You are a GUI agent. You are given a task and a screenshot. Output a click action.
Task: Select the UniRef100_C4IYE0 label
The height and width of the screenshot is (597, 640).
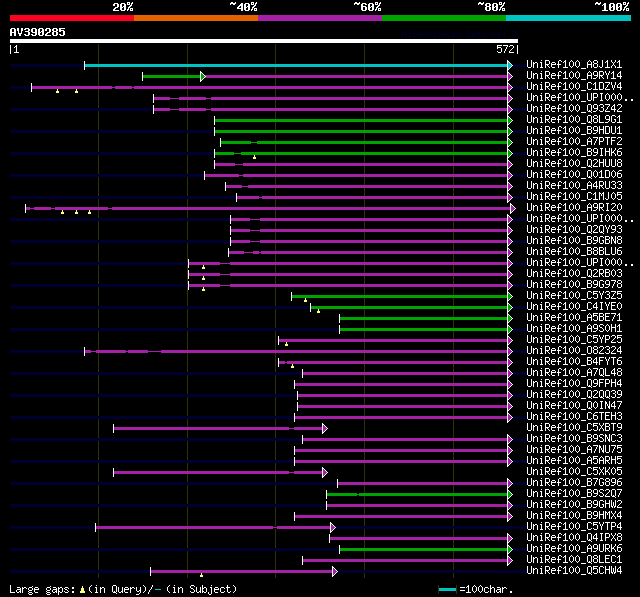coord(574,306)
